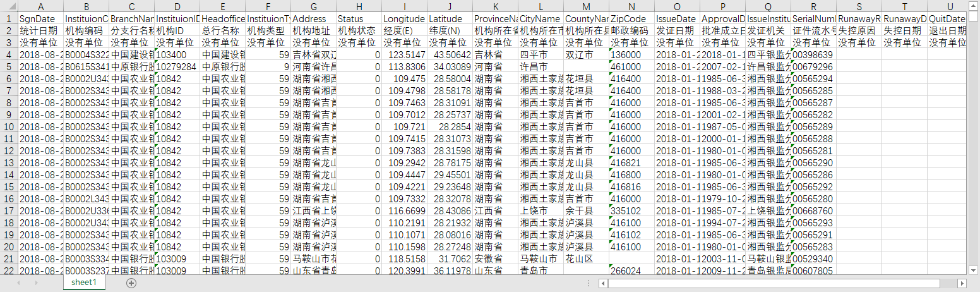
Task: Select column G header
Action: pos(313,7)
